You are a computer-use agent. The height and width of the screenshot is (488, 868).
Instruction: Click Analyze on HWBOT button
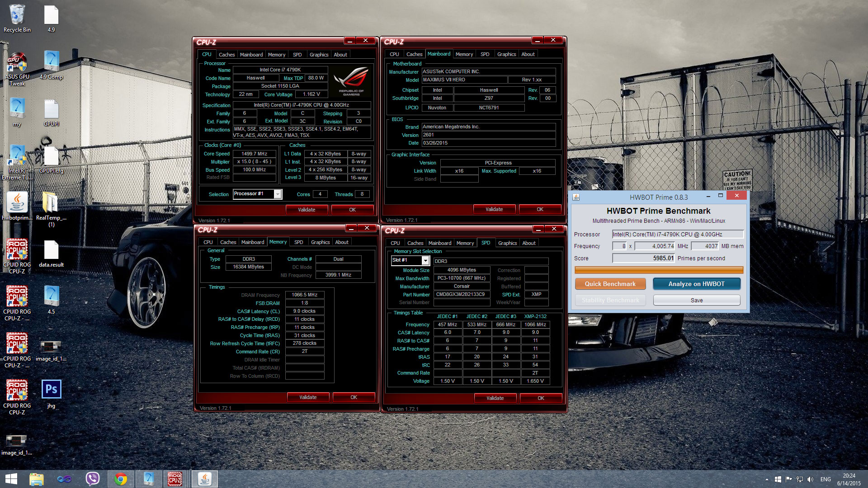697,284
